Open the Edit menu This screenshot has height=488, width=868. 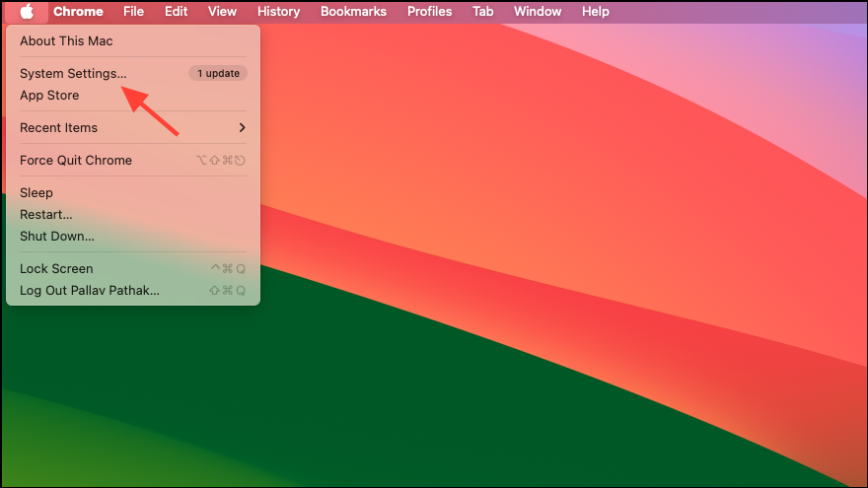(176, 11)
